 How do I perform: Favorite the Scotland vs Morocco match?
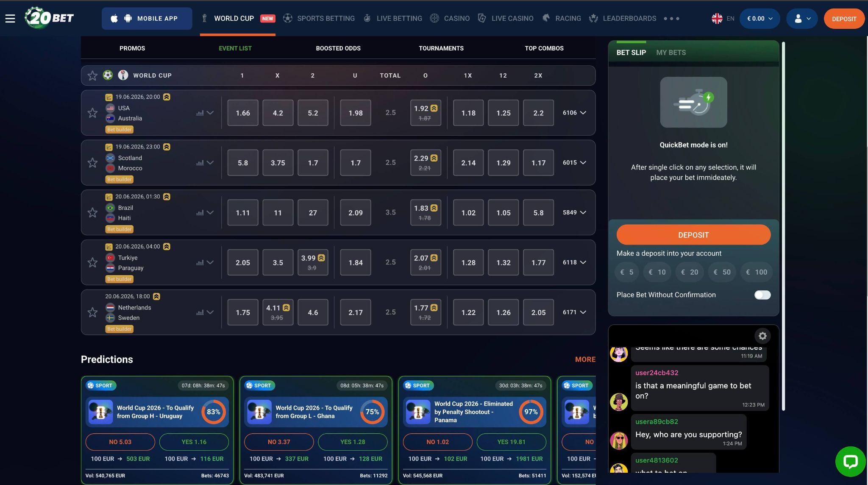92,163
